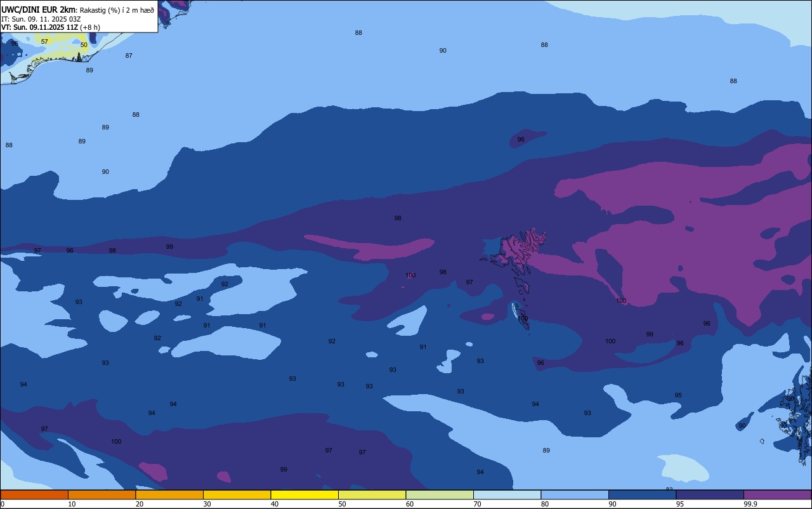The height and width of the screenshot is (509, 812).
Task: Click the legend tick label "0"
Action: (x=3, y=504)
